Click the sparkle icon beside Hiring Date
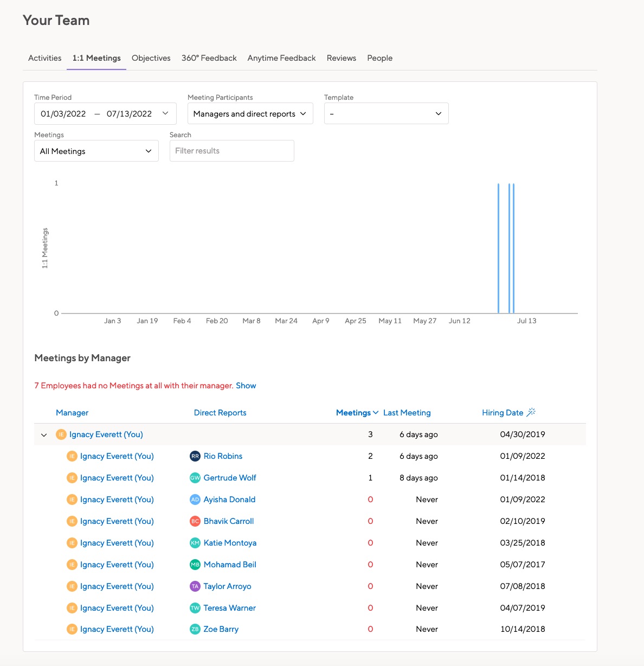The width and height of the screenshot is (644, 666). [531, 412]
